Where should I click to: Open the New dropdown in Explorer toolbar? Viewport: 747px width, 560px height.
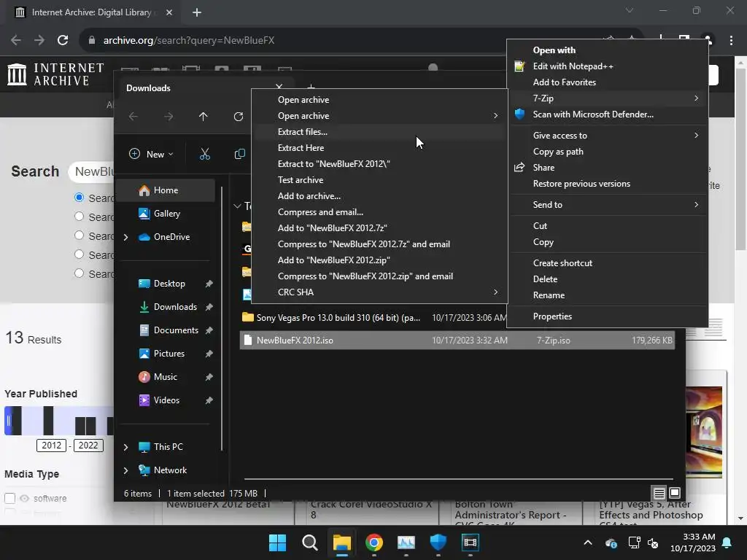coord(151,154)
